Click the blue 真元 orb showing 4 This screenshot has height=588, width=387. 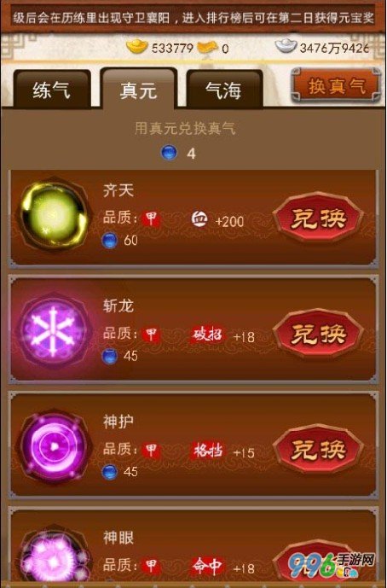pos(169,153)
